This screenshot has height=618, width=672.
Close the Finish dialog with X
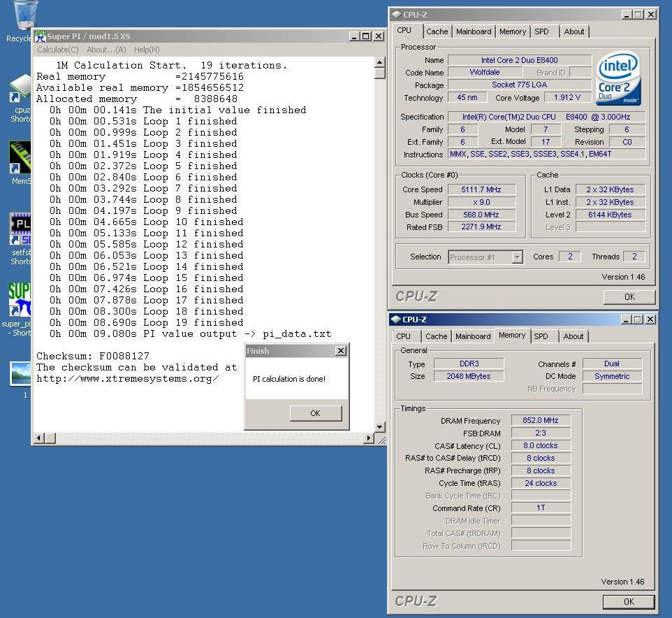(341, 351)
